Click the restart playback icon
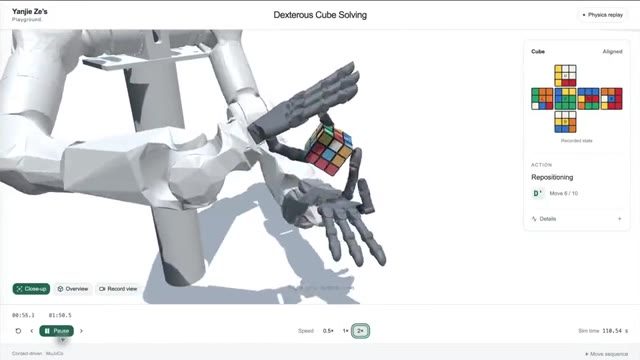640x360 pixels. pos(18,331)
